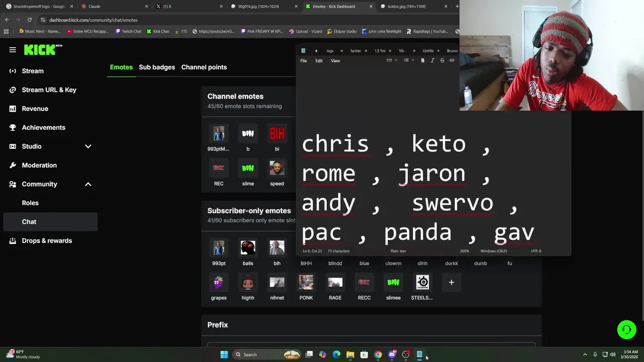Open Upload - Vizard bookmark
The width and height of the screenshot is (644, 362).
tap(305, 31)
